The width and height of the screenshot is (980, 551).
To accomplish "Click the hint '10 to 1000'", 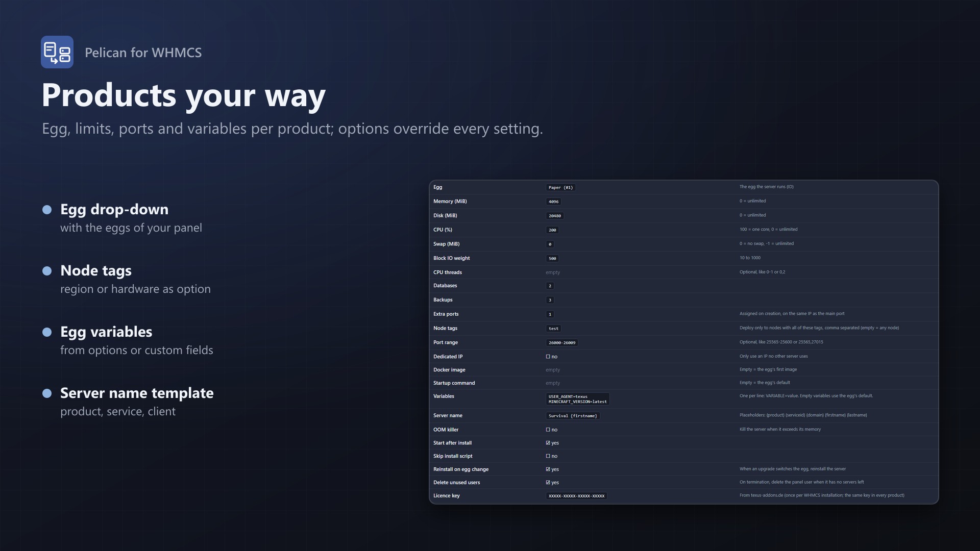I will [x=750, y=258].
